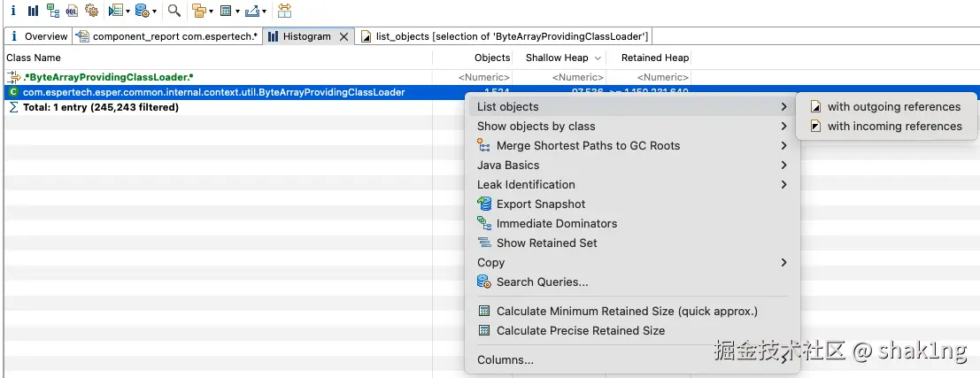Open the Dominator Tree from the toolbar

point(53,11)
